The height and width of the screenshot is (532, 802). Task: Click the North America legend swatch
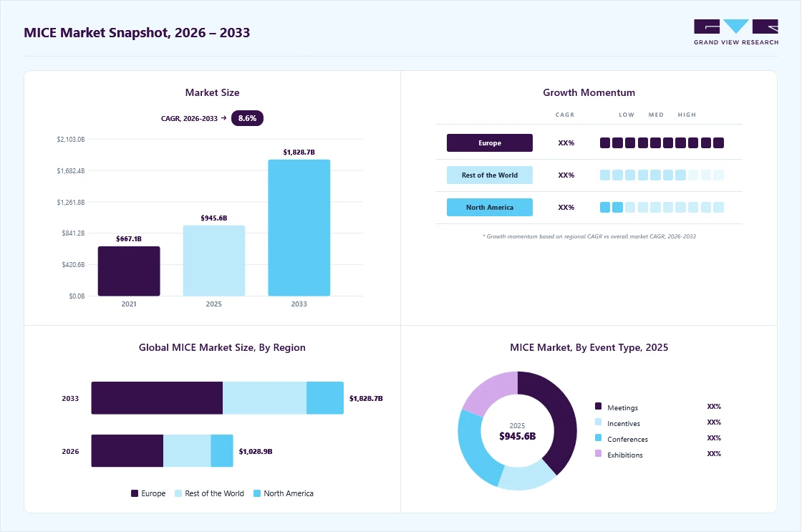coord(257,493)
